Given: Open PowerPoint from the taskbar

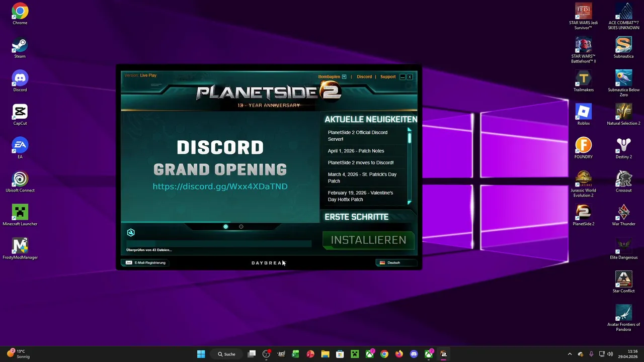Looking at the screenshot, I should point(310,354).
